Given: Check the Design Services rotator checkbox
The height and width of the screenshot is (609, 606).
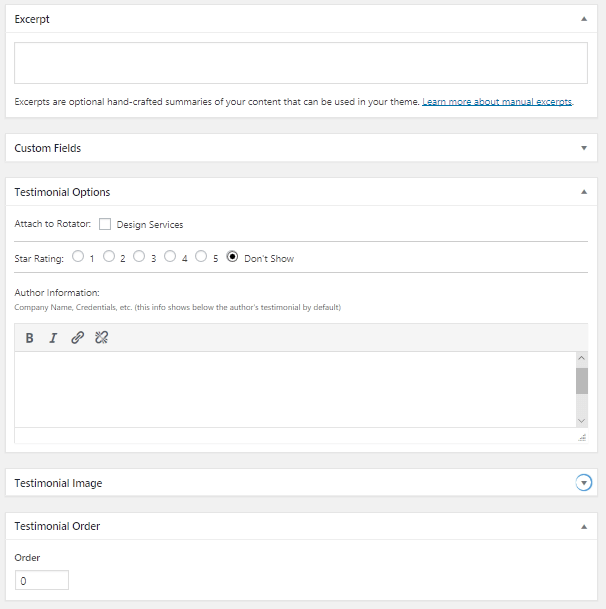Looking at the screenshot, I should coord(105,224).
